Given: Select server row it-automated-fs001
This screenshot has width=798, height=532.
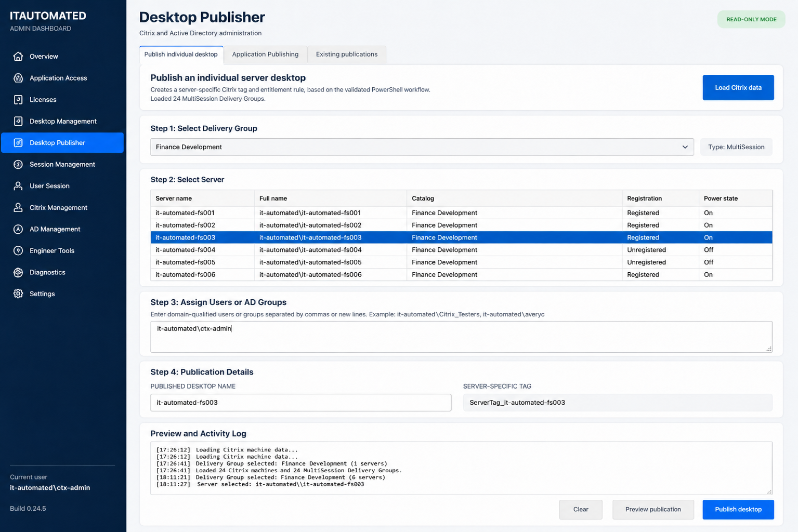Looking at the screenshot, I should [x=461, y=212].
